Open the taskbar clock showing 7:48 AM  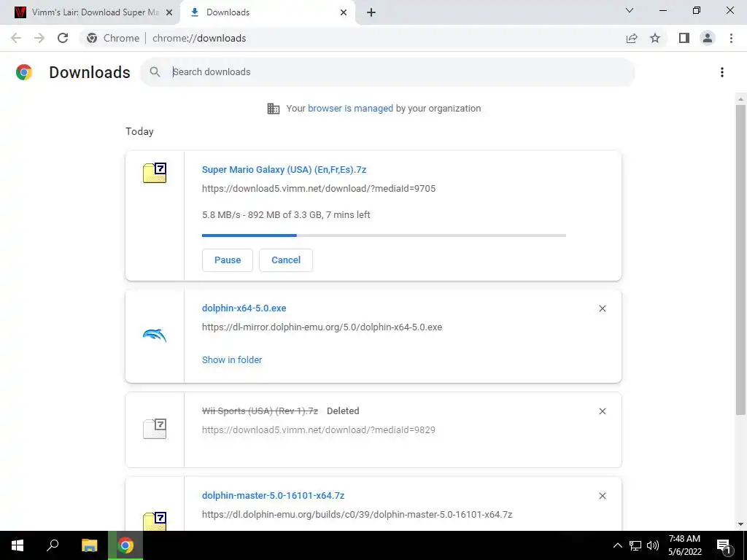pyautogui.click(x=684, y=545)
